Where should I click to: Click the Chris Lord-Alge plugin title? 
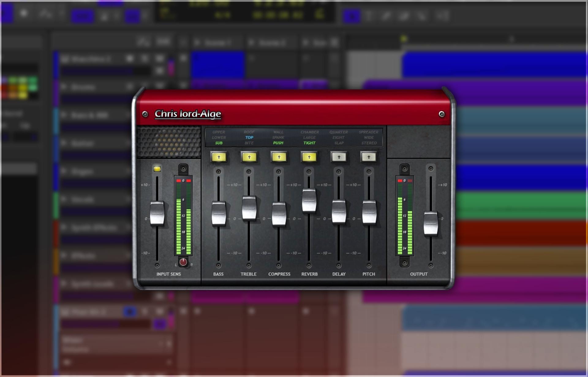point(188,114)
